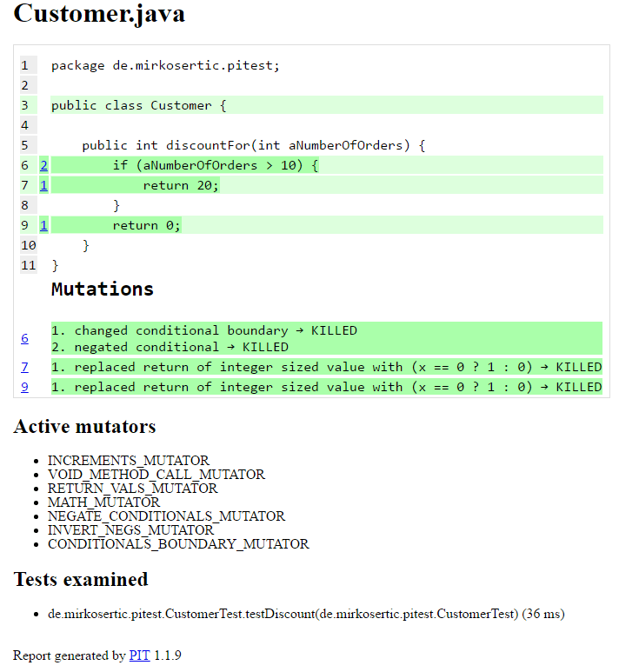Click the CustomerTest.testDiscount test entry
Image resolution: width=619 pixels, height=672 pixels.
pyautogui.click(x=306, y=614)
